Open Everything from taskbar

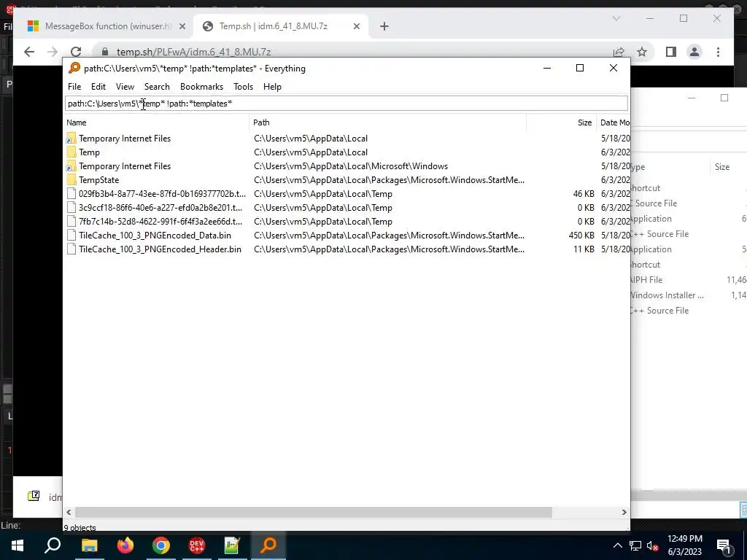pos(268,545)
